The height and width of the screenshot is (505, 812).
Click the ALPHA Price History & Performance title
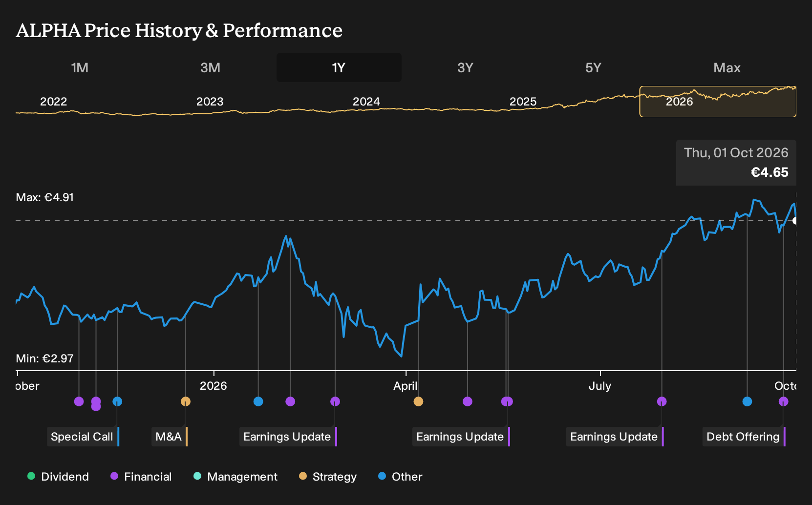pos(179,30)
